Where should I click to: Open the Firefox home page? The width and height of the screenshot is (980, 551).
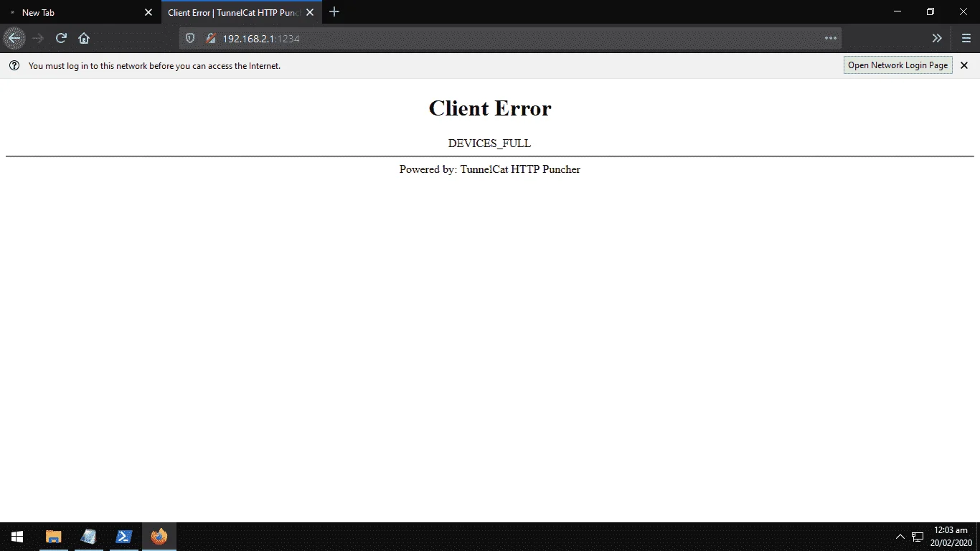click(84, 38)
